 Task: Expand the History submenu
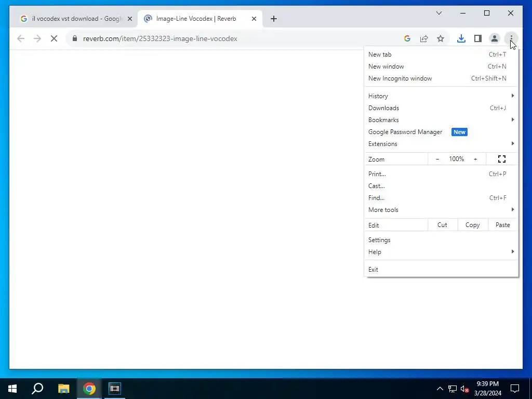click(441, 96)
